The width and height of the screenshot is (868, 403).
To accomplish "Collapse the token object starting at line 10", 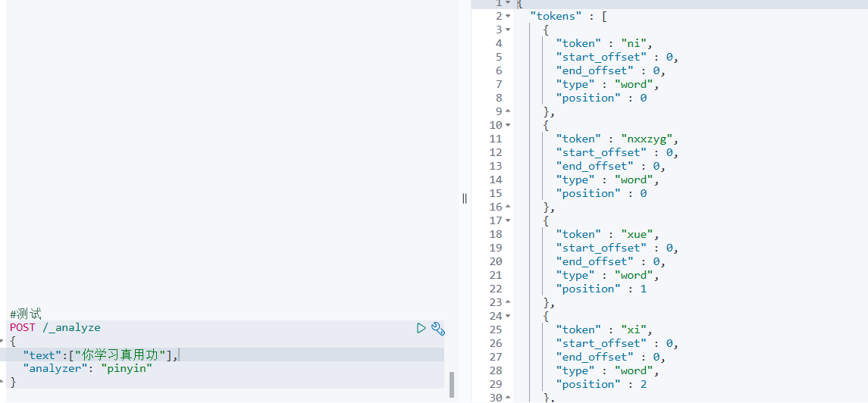I will coord(508,125).
